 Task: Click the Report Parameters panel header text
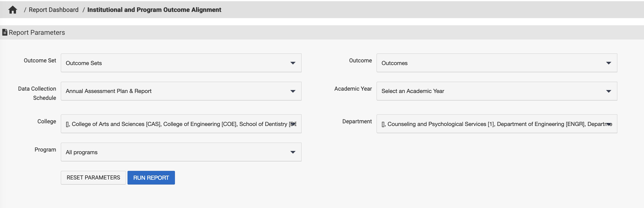coord(37,32)
